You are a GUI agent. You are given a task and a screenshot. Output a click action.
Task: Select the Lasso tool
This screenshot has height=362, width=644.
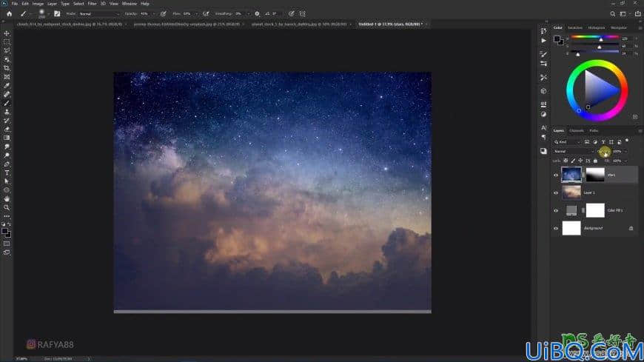pyautogui.click(x=7, y=50)
